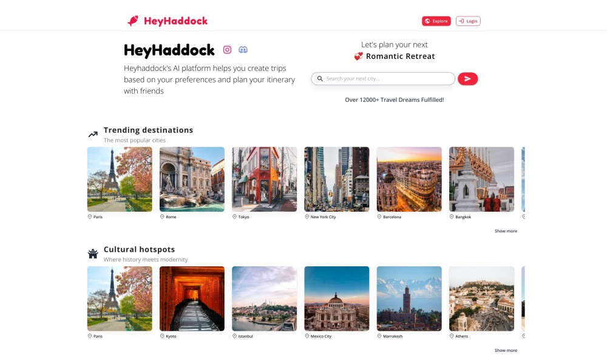This screenshot has height=364, width=607.
Task: Select the Istanbul destination card
Action: pos(265,298)
